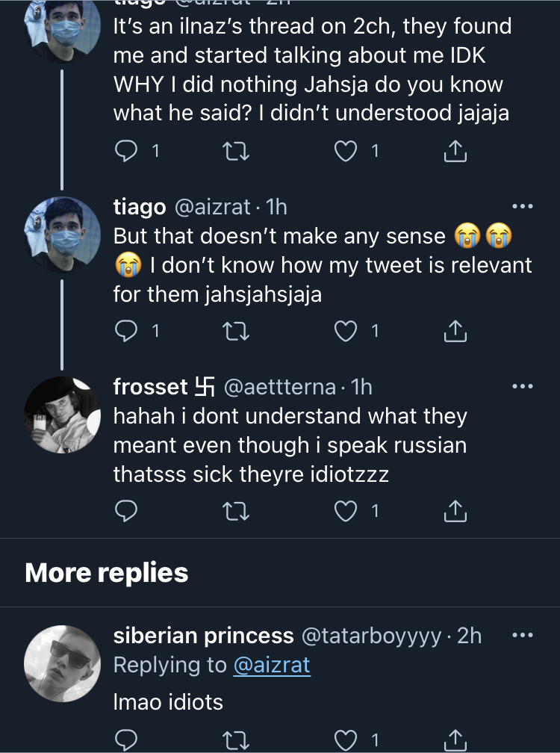Open the @aizrat mention link
Image resolution: width=560 pixels, height=753 pixels.
click(x=271, y=665)
